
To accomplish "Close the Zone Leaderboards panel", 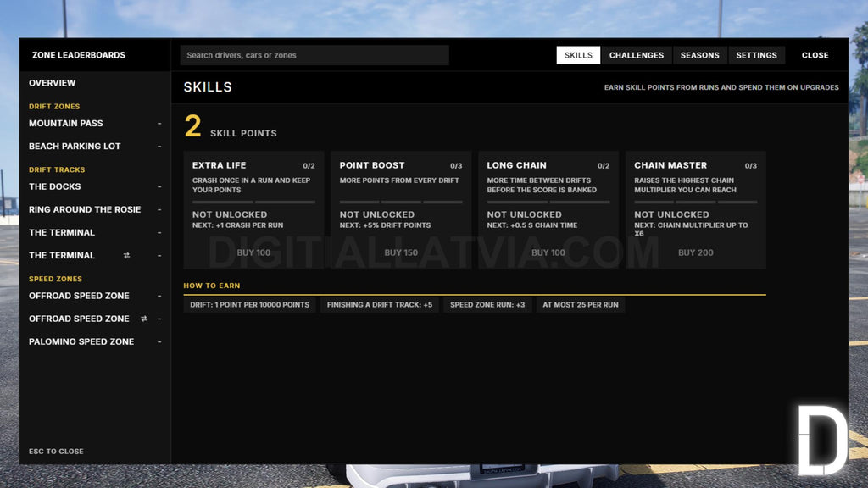I will click(x=815, y=55).
